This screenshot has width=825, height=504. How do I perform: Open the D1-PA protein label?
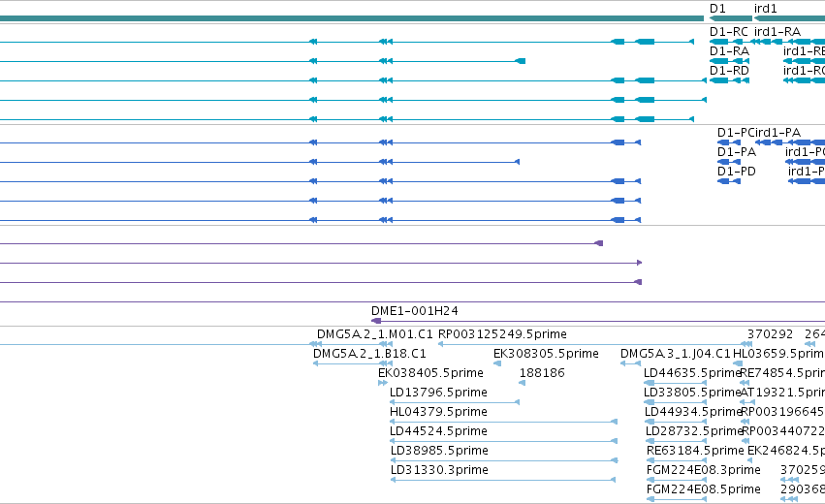[737, 152]
